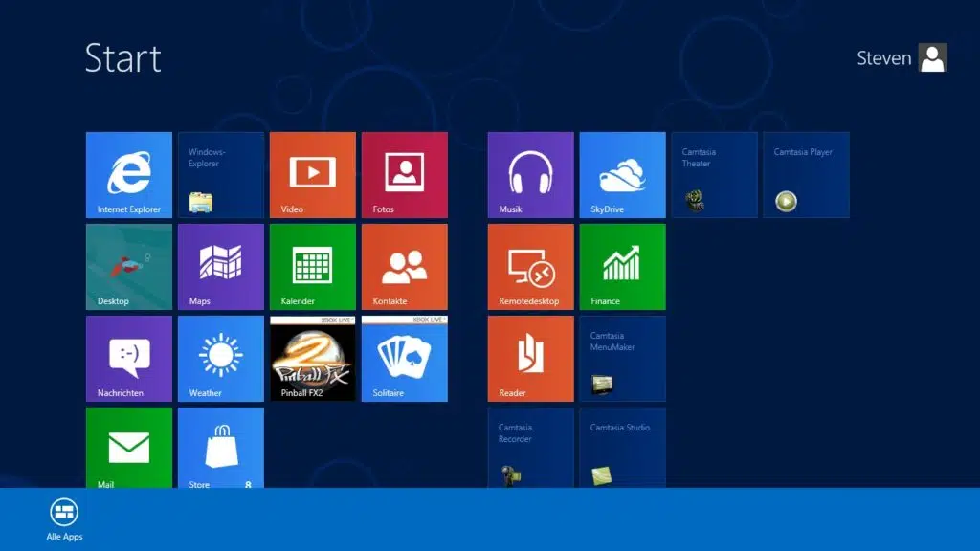The width and height of the screenshot is (980, 551).
Task: Click the Steven user account picture
Action: pyautogui.click(x=932, y=58)
